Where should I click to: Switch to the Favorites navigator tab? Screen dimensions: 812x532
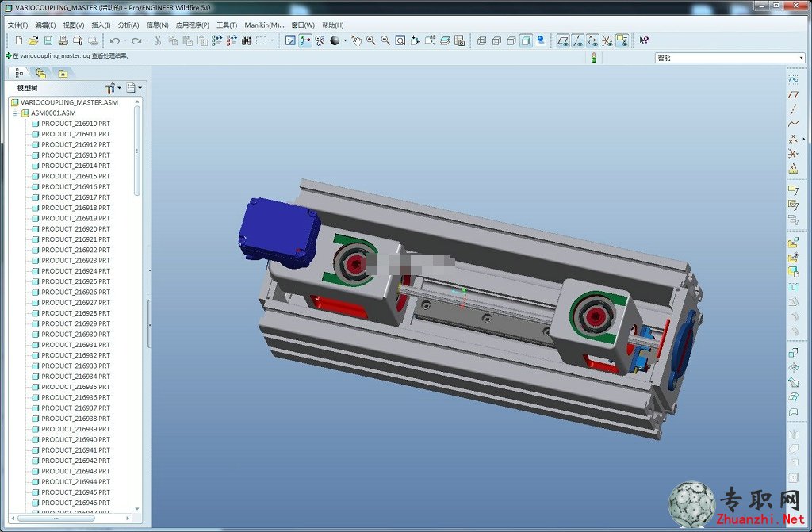tap(63, 74)
